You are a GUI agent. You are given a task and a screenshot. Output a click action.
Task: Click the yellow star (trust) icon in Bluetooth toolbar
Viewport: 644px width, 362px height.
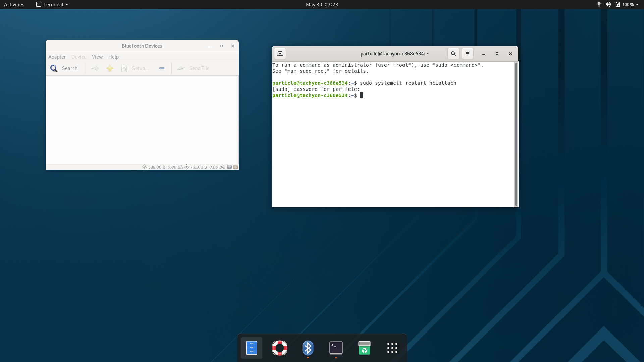tap(110, 68)
